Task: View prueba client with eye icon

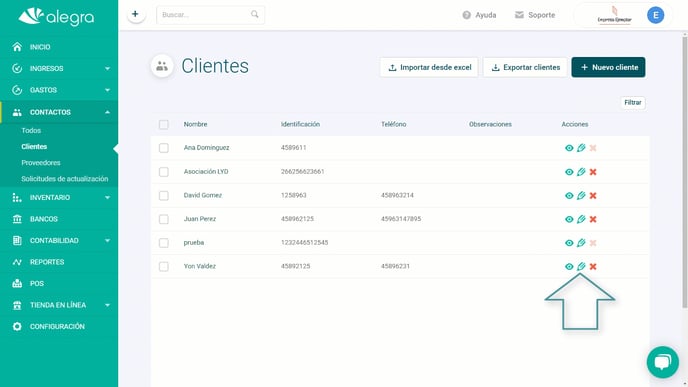Action: [x=569, y=243]
